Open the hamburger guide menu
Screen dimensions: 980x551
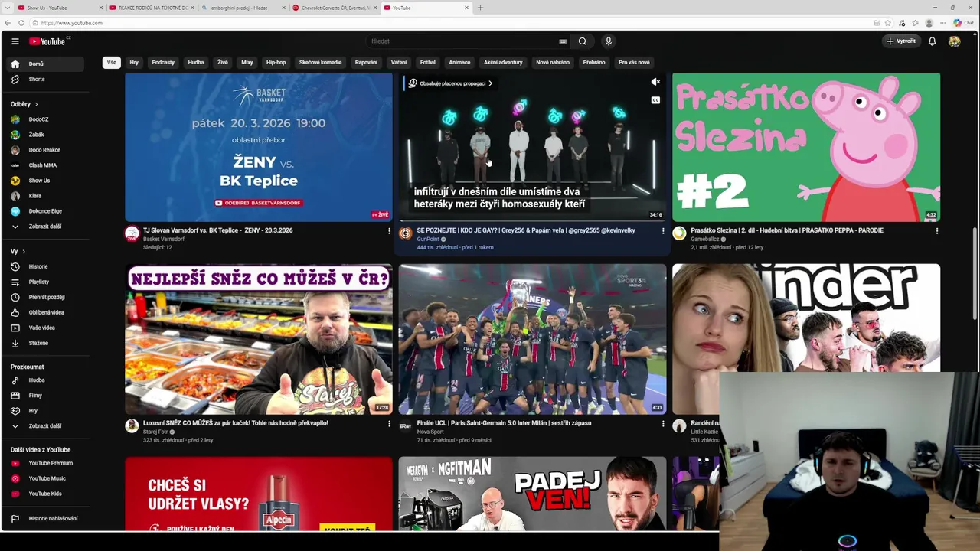(x=15, y=41)
